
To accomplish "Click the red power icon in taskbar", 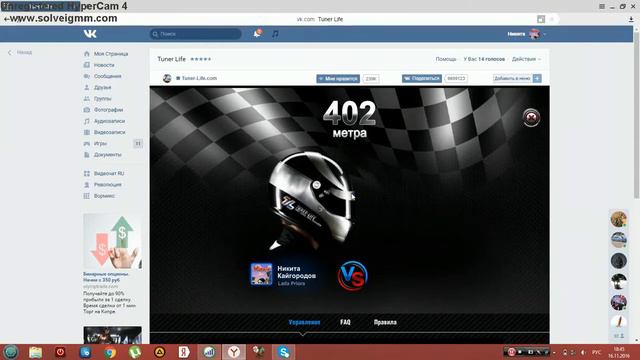I will [60, 352].
